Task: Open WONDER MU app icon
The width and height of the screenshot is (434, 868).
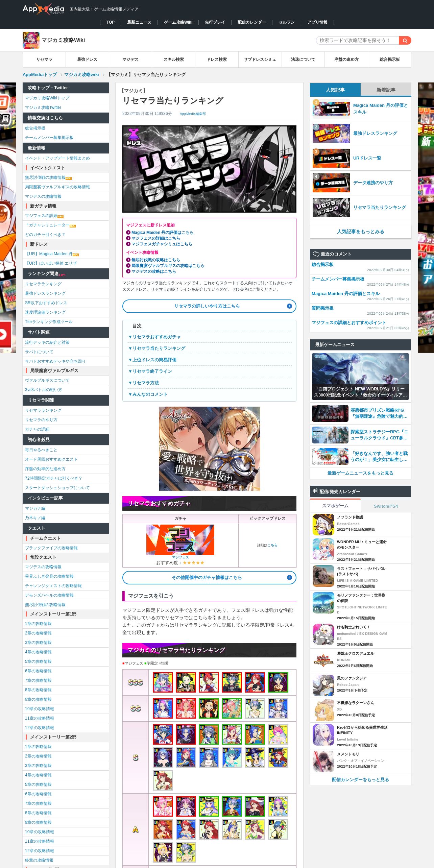Action: click(323, 549)
